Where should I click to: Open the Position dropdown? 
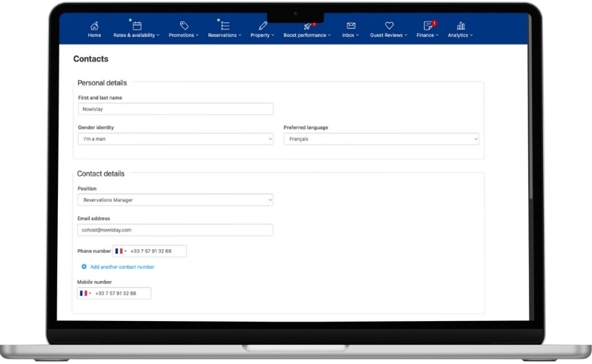(x=176, y=200)
